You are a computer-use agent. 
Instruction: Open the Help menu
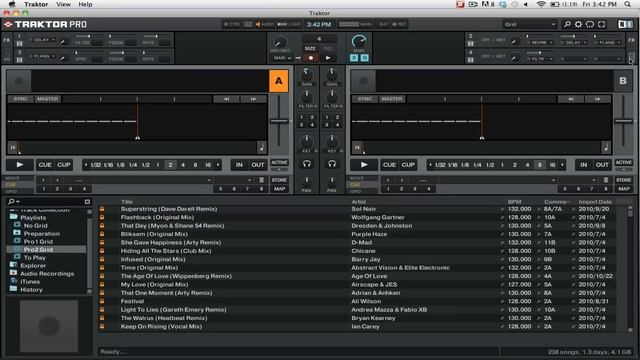pos(85,4)
